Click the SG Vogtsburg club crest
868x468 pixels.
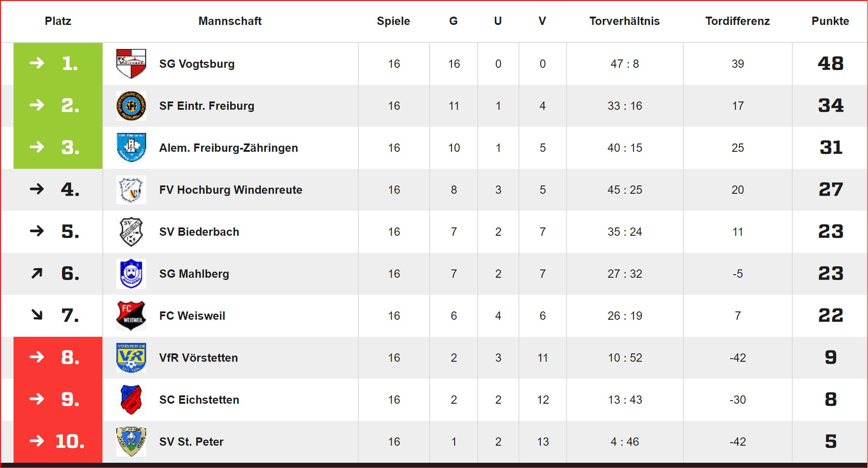tap(131, 64)
